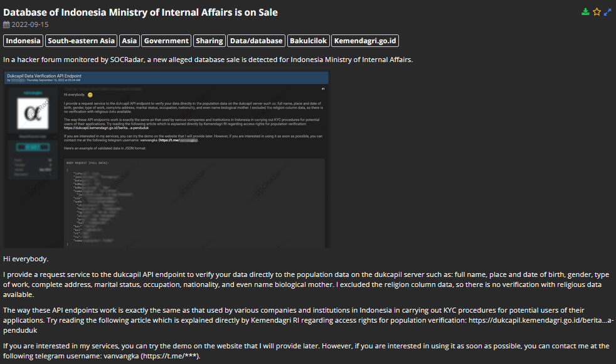Open the Sharing tag
This screenshot has height=364, width=616.
210,41
